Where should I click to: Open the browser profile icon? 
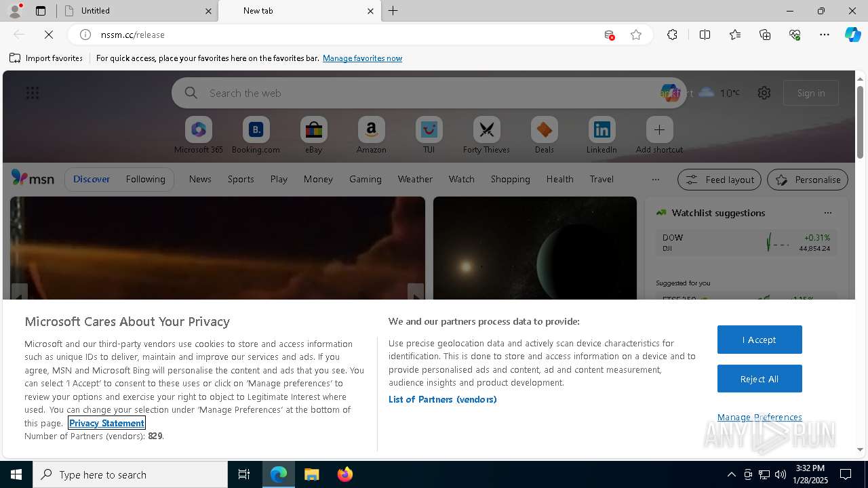pos(15,11)
